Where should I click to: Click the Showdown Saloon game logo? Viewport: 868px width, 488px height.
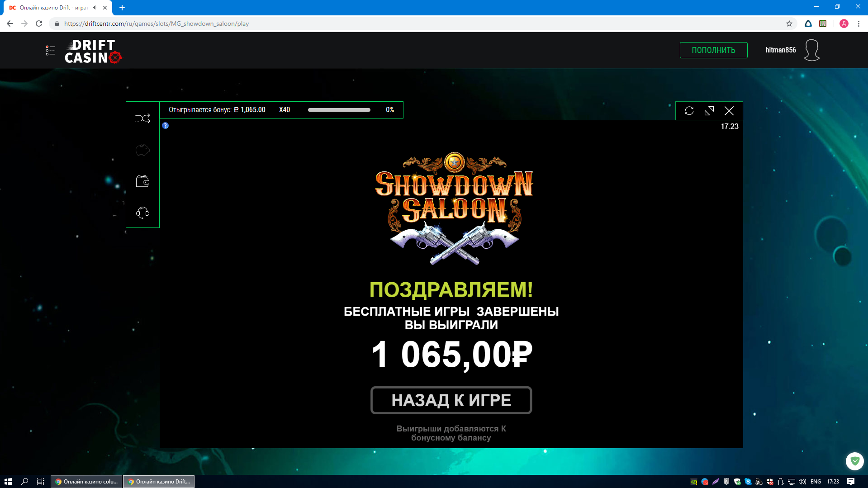coord(454,208)
